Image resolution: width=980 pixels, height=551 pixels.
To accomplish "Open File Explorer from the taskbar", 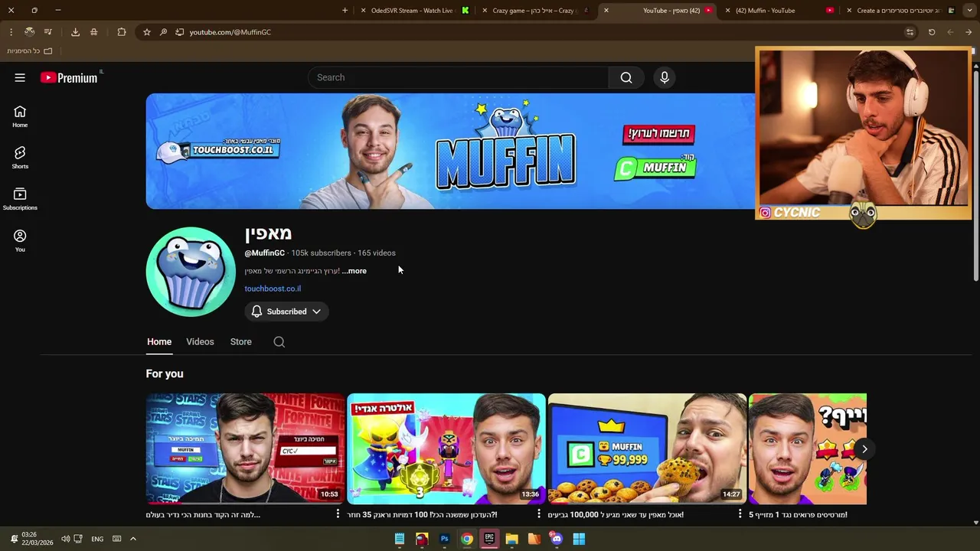I will point(511,539).
